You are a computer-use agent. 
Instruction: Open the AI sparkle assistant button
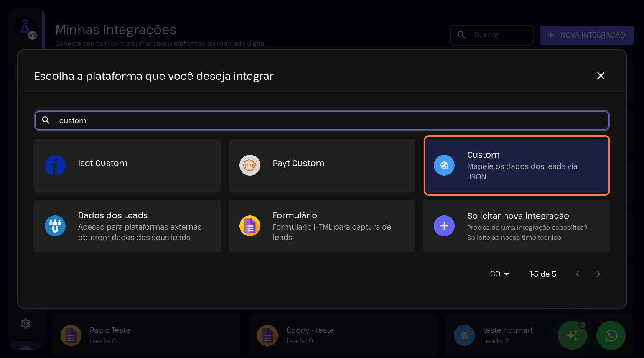tap(572, 335)
